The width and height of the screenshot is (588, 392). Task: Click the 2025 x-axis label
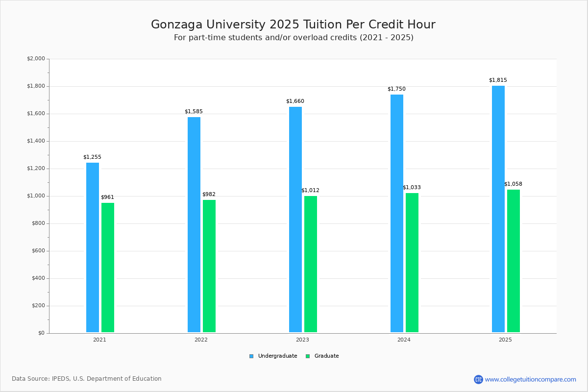[x=505, y=340]
